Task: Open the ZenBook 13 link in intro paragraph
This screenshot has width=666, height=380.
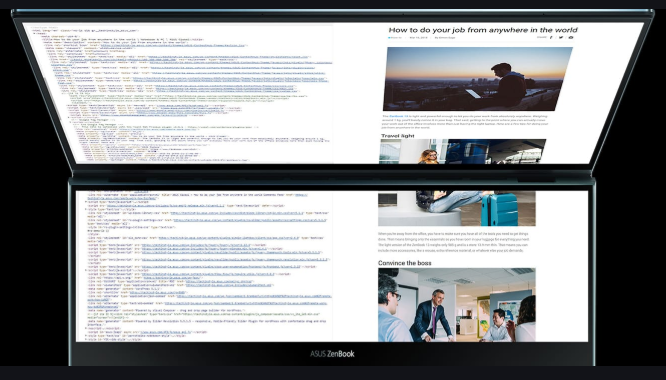Action: (x=399, y=116)
